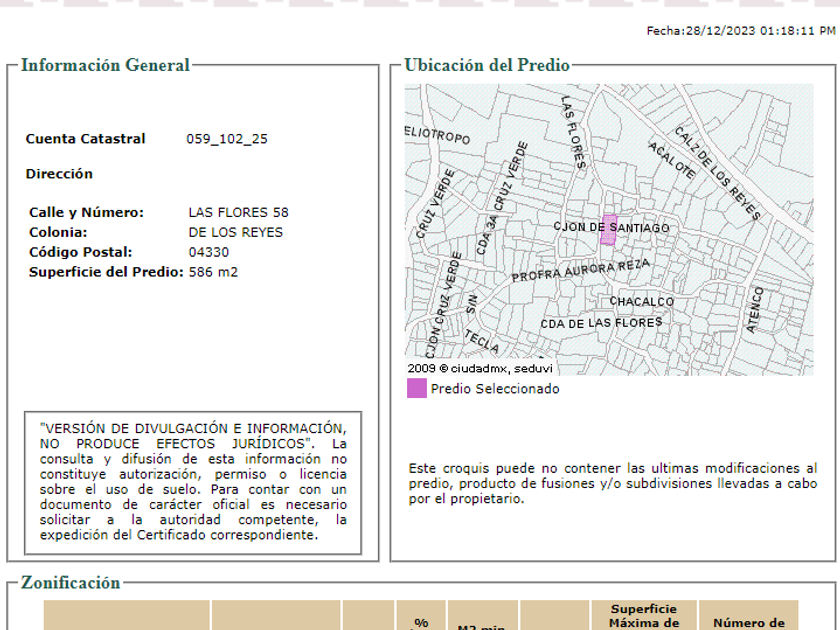Click the purple 'Predio Seleccionado' legend swatch
The image size is (840, 630).
pyautogui.click(x=417, y=388)
